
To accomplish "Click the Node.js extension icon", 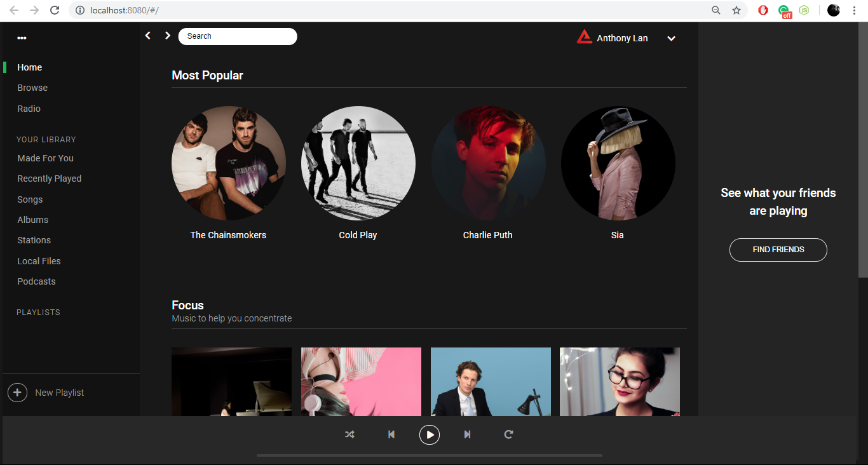I will [804, 10].
